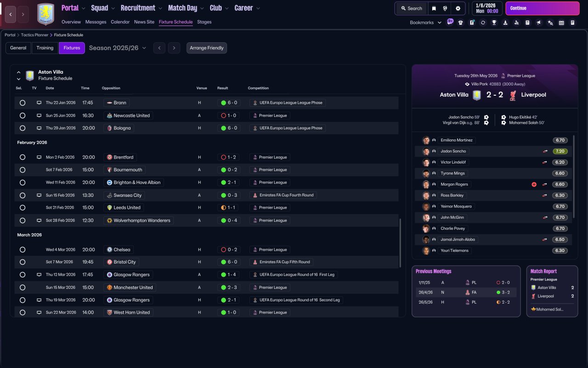Open the Jadon Sancho player link
588x368 pixels.
click(x=453, y=151)
